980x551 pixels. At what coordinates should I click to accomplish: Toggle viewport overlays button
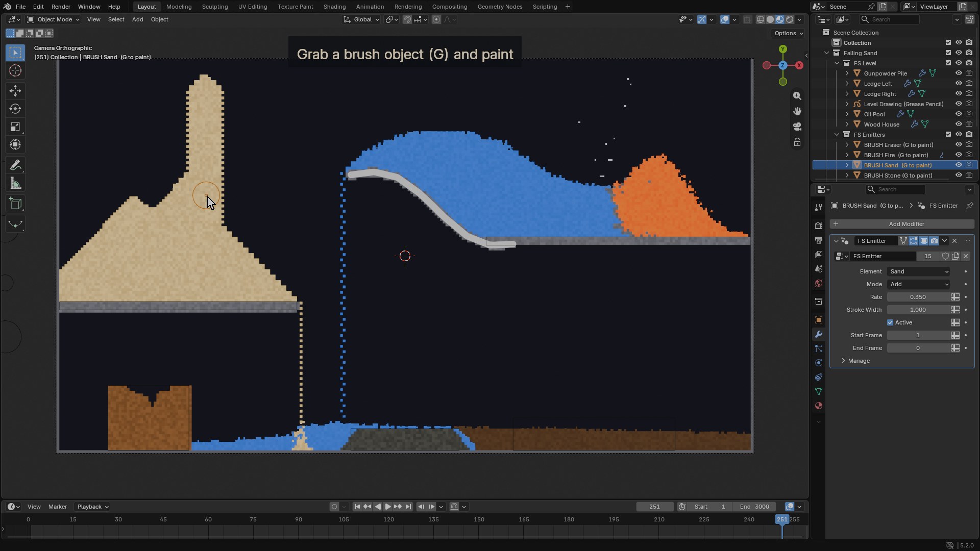(725, 19)
